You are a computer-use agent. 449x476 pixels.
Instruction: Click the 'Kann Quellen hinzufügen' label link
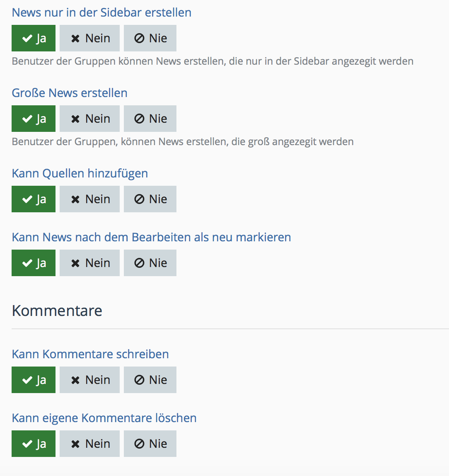click(x=80, y=173)
